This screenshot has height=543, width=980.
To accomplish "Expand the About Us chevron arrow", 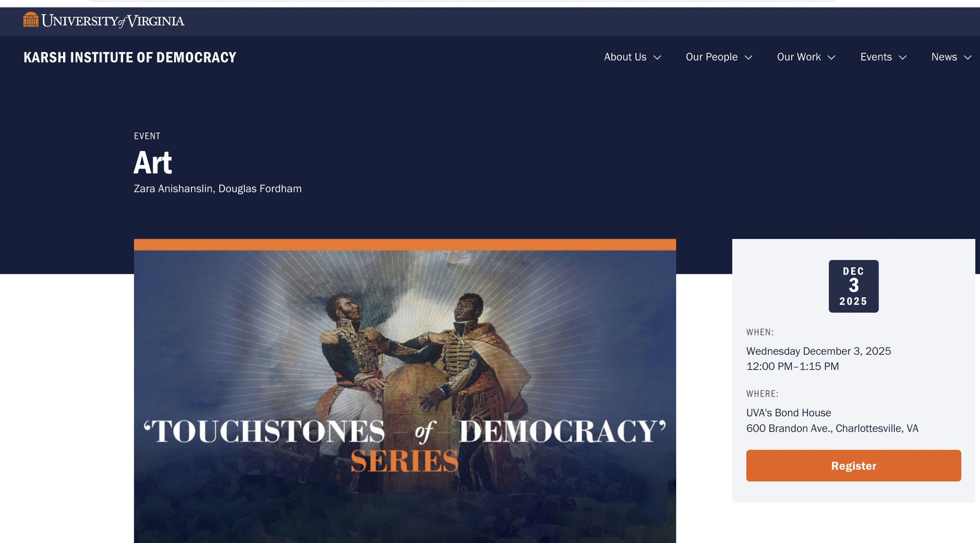I will coord(657,58).
